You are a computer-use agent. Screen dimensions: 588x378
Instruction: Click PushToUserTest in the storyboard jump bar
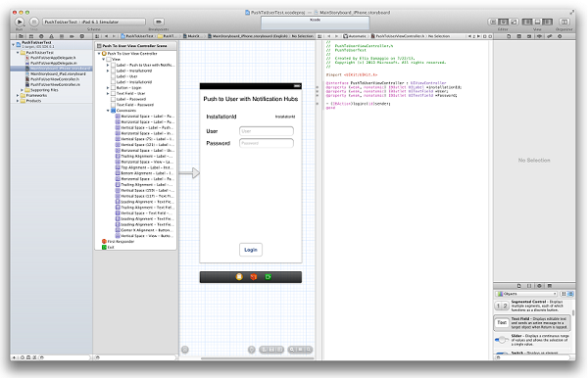137,36
